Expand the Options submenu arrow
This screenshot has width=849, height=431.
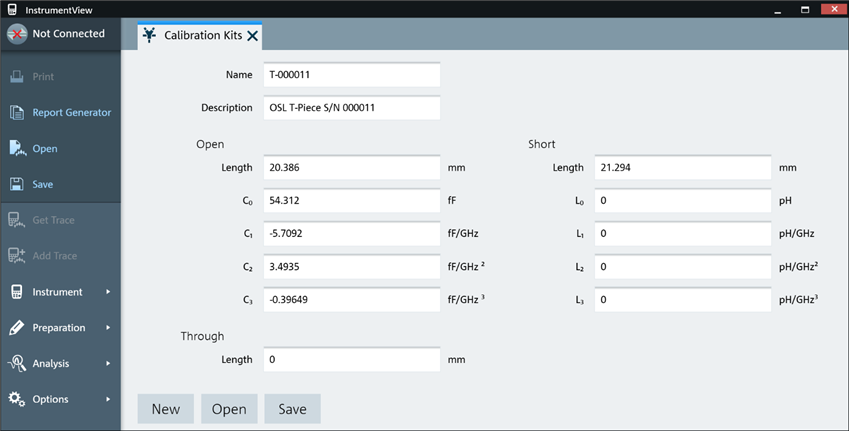(108, 399)
